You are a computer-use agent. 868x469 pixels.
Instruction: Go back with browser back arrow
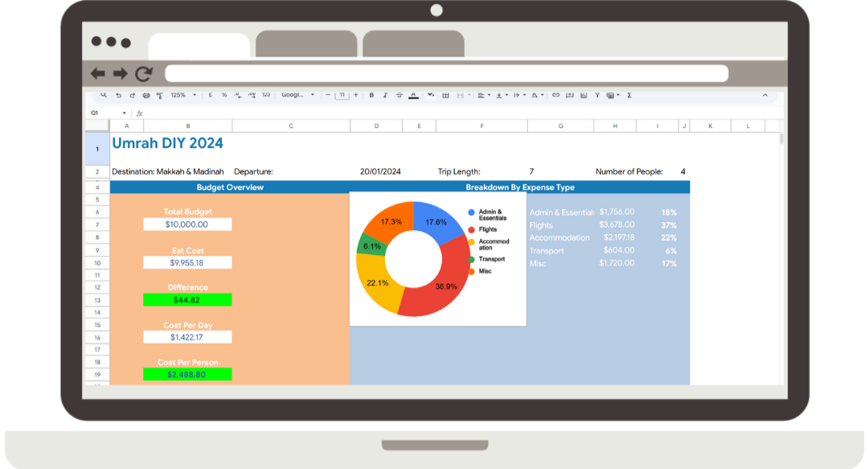97,73
